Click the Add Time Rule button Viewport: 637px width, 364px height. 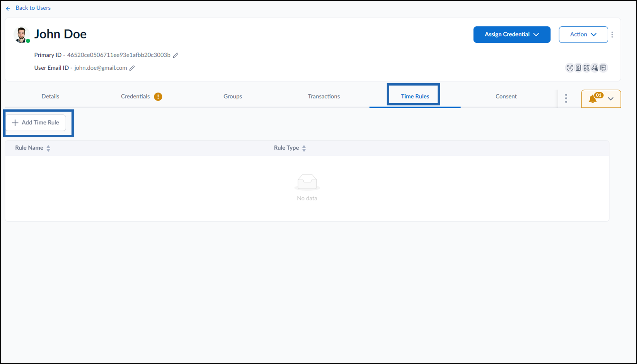point(36,123)
